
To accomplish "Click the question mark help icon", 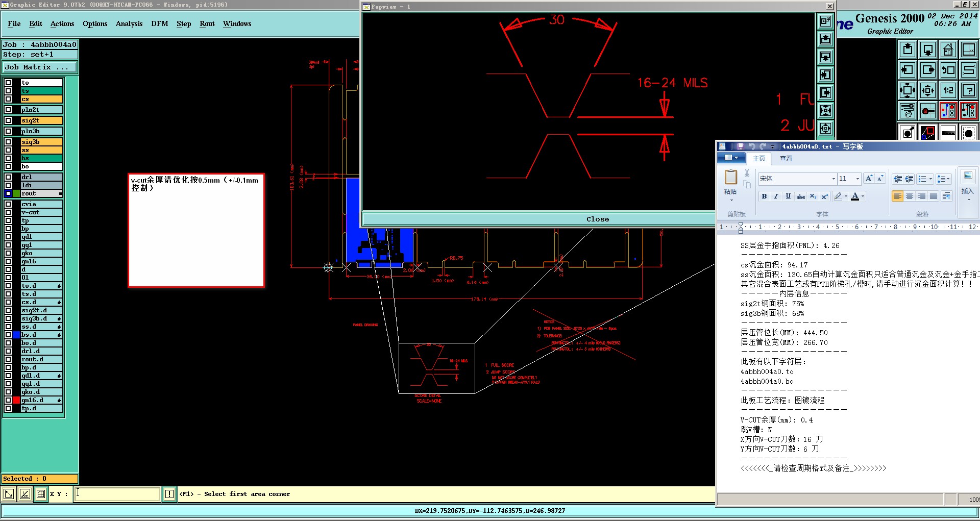I will pos(969,90).
